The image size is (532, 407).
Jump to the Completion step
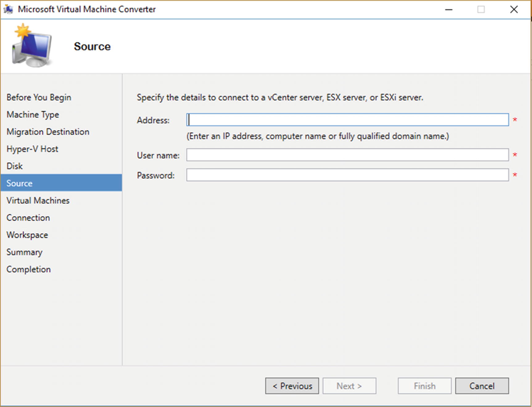click(28, 269)
